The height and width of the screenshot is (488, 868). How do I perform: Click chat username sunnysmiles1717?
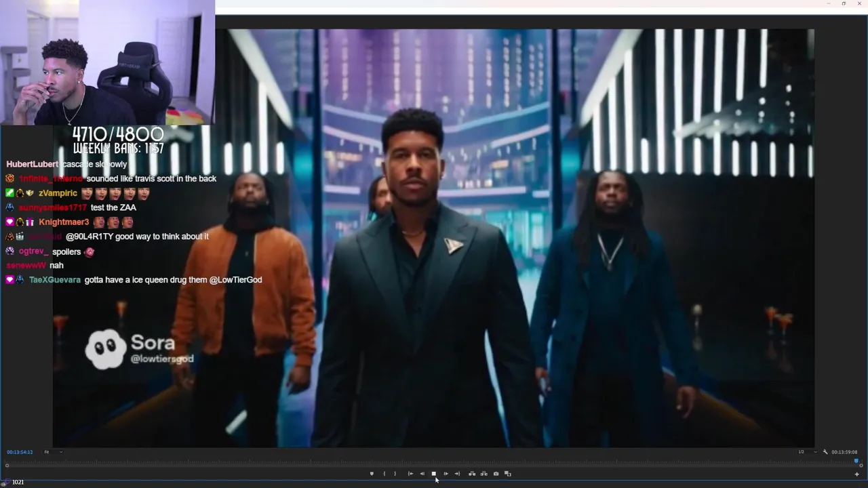pyautogui.click(x=53, y=207)
